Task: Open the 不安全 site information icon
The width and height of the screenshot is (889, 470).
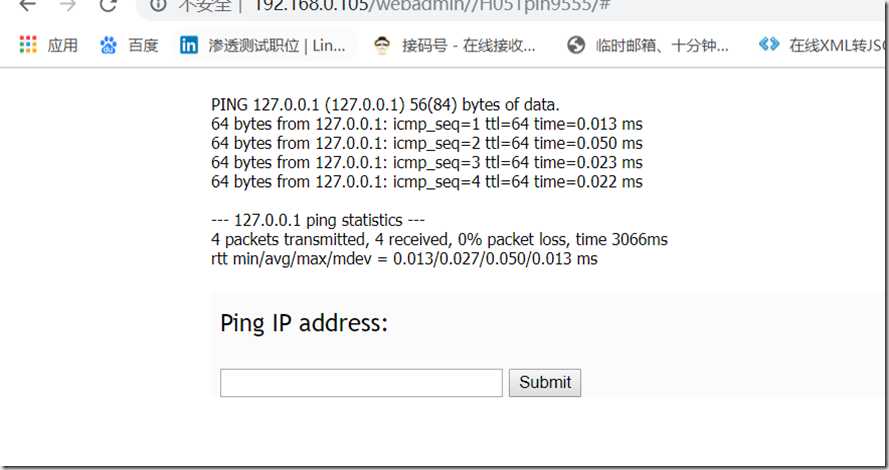Action: coord(158,5)
